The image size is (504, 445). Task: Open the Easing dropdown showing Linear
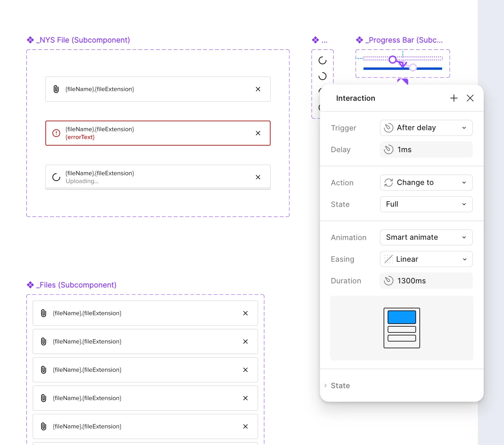(x=426, y=259)
